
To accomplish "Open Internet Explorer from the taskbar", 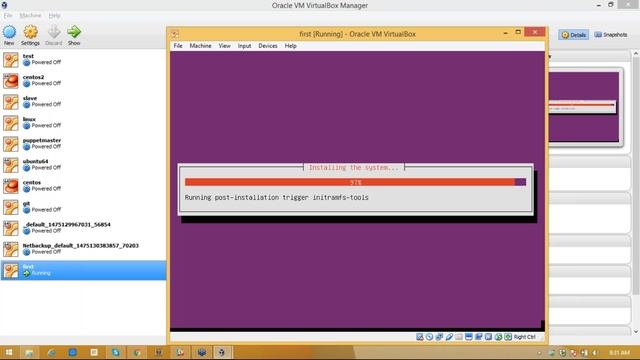I will point(51,352).
